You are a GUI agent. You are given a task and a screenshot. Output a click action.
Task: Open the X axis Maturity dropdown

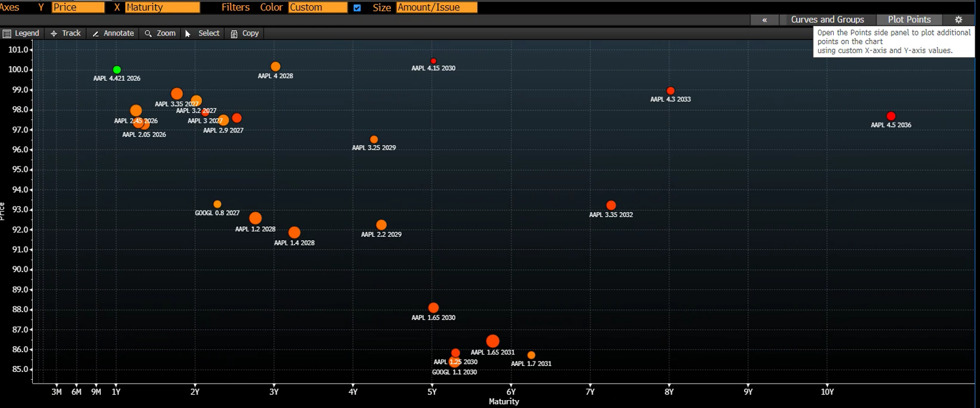[163, 8]
